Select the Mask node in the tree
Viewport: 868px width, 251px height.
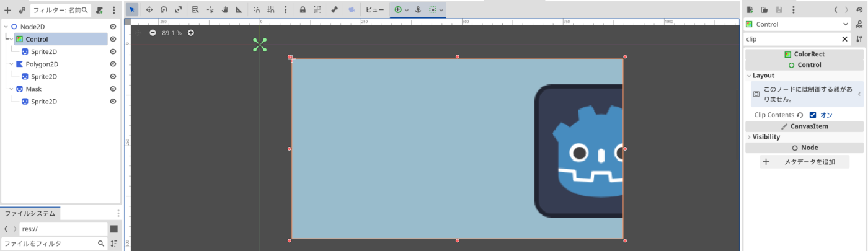(x=33, y=89)
